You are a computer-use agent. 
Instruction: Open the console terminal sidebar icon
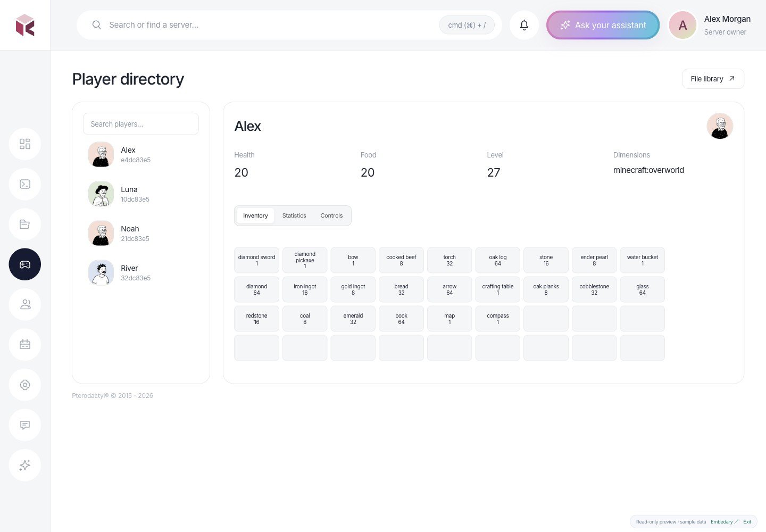(x=25, y=184)
